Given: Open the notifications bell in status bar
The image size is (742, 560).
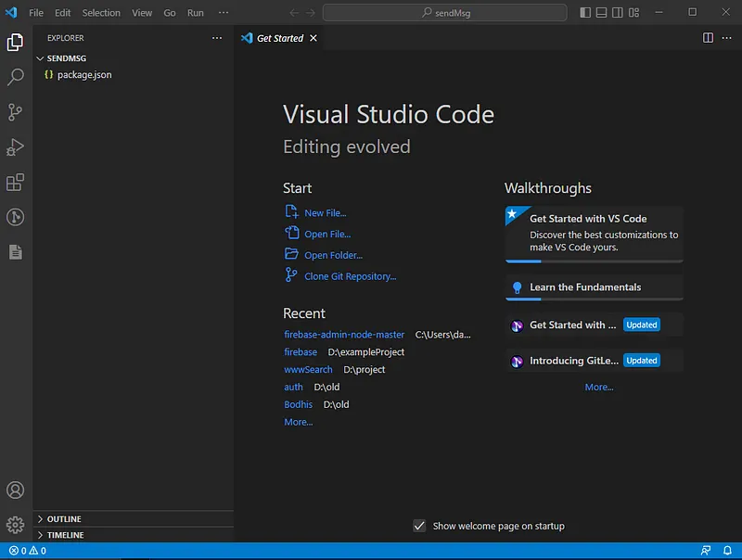Looking at the screenshot, I should click(x=728, y=551).
